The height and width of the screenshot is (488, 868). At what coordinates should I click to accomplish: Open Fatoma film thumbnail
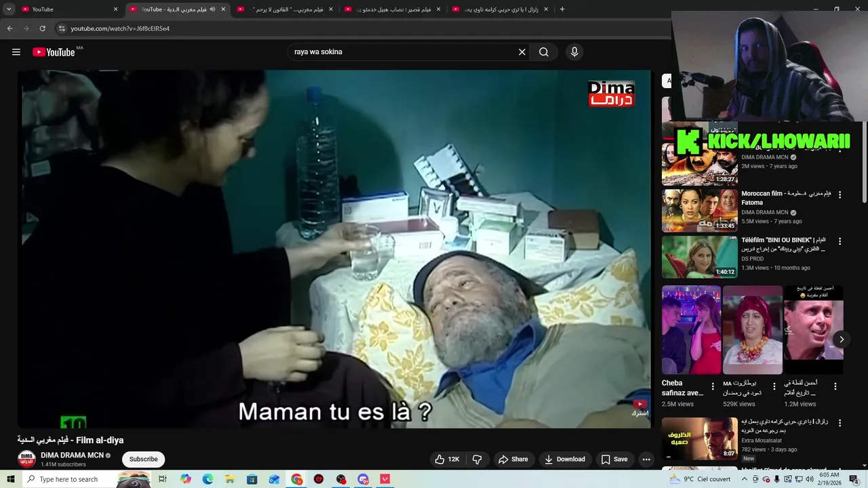pos(699,211)
